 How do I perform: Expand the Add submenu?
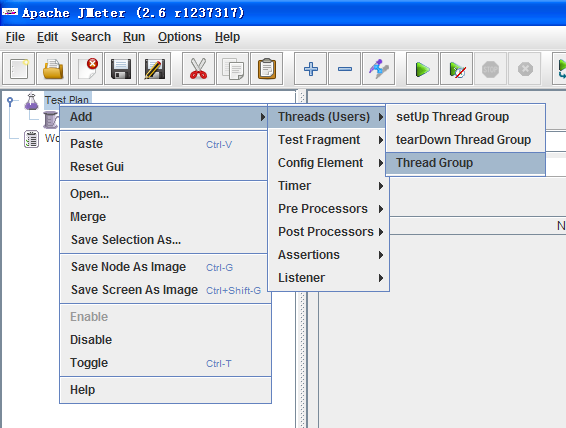click(164, 117)
